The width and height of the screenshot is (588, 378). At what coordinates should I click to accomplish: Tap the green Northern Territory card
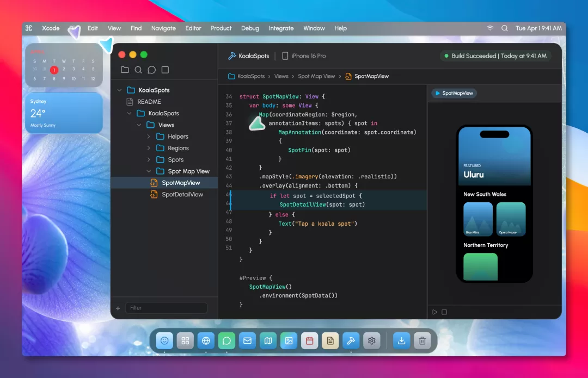pyautogui.click(x=480, y=267)
